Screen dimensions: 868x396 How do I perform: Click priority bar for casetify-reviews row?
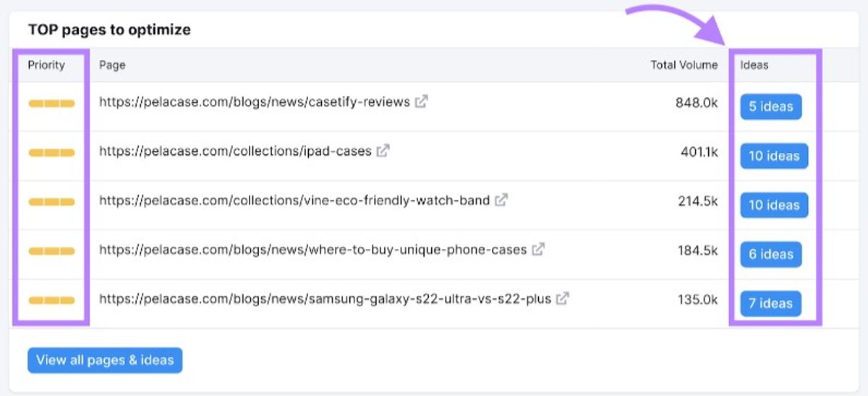tap(51, 104)
